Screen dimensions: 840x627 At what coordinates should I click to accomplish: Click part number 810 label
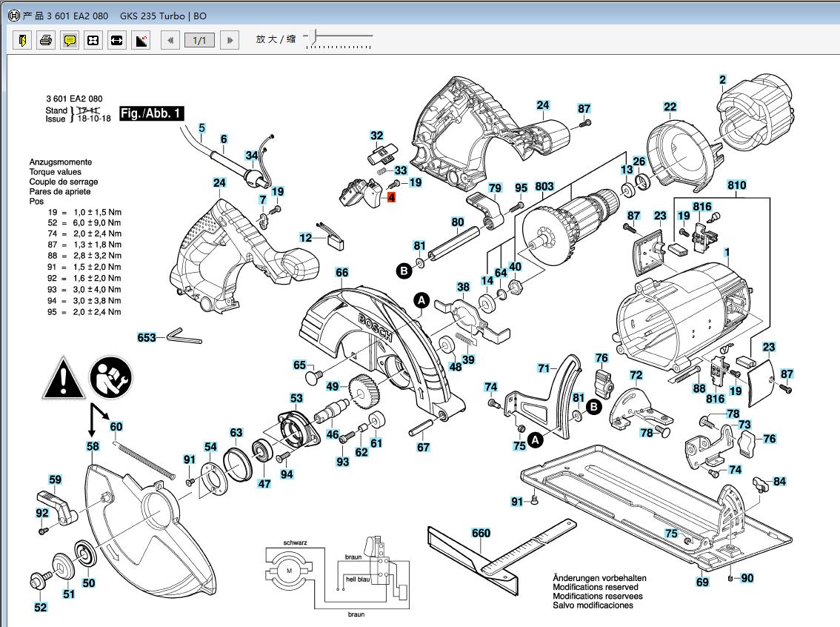736,185
